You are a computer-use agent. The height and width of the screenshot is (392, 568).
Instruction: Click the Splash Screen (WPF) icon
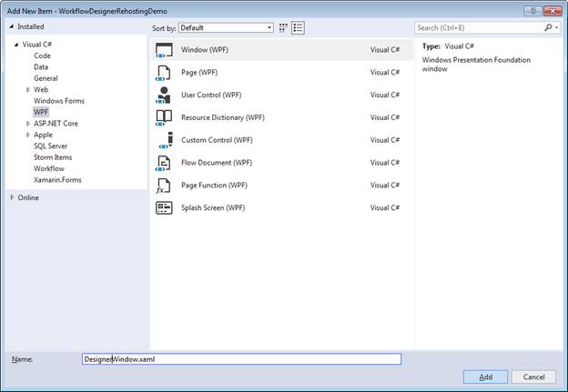click(x=164, y=207)
